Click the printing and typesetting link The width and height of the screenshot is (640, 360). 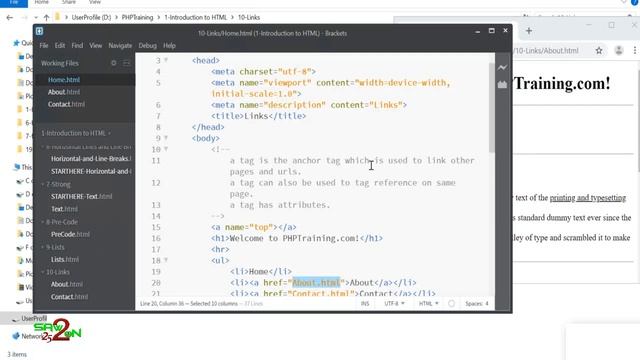coord(588,198)
